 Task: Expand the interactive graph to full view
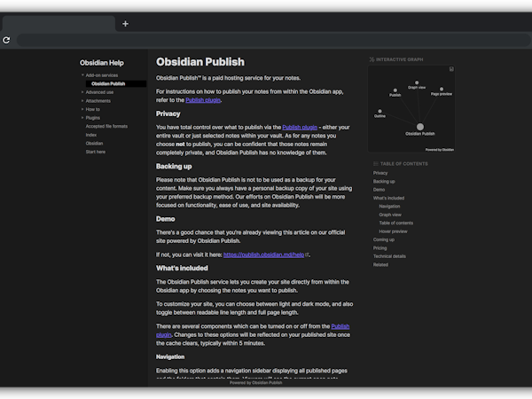coord(451,69)
